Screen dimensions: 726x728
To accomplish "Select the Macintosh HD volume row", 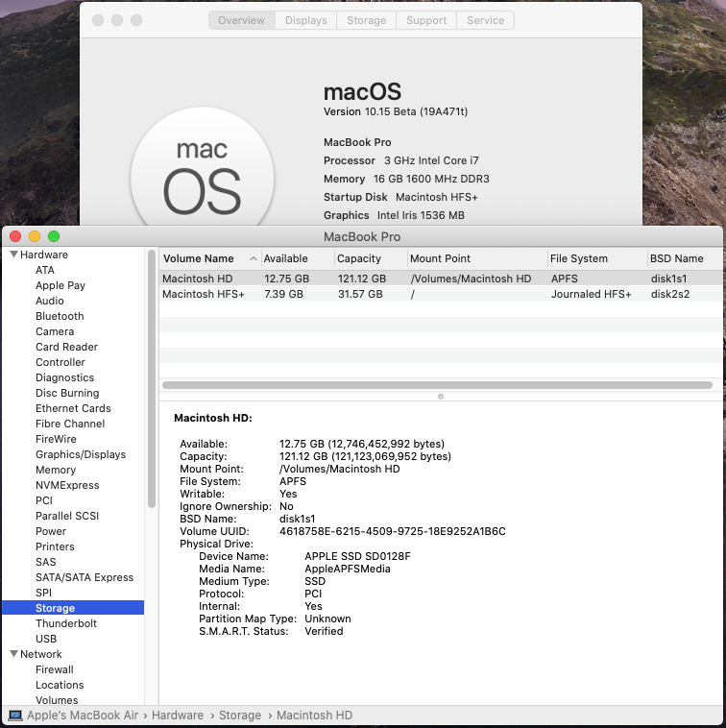I will [x=441, y=279].
